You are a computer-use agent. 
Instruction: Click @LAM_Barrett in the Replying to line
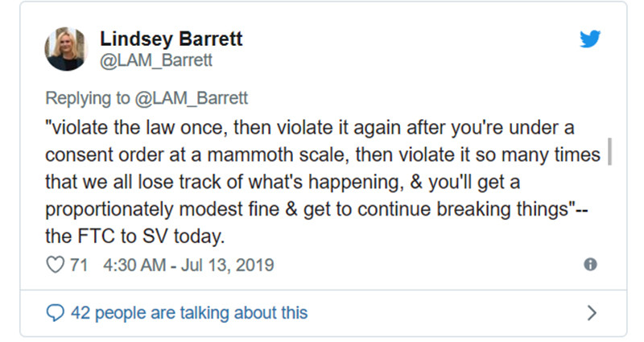[x=190, y=98]
